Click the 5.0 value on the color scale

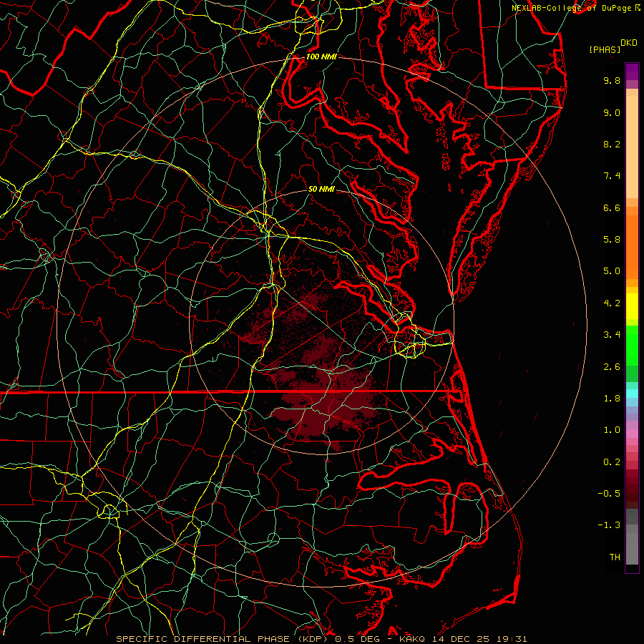click(612, 271)
